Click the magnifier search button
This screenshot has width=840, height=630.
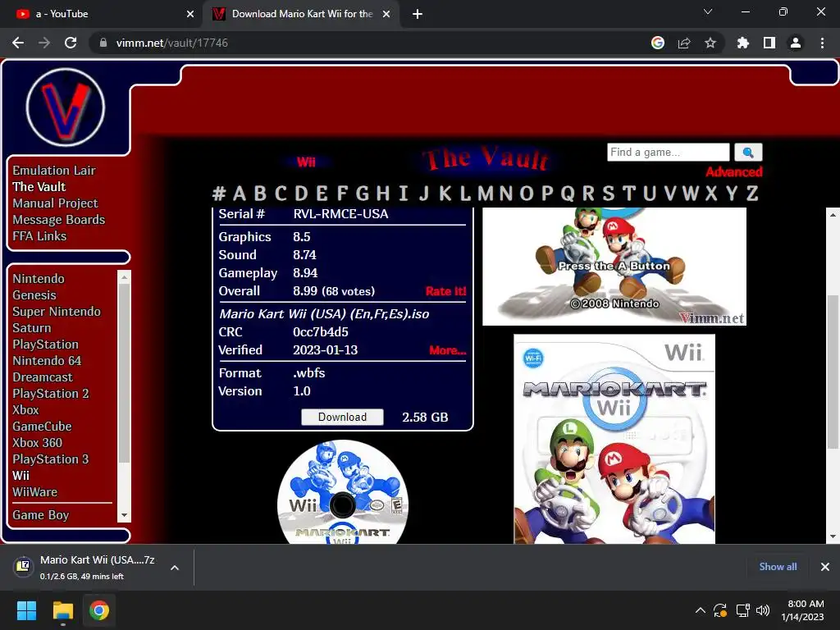(x=748, y=152)
